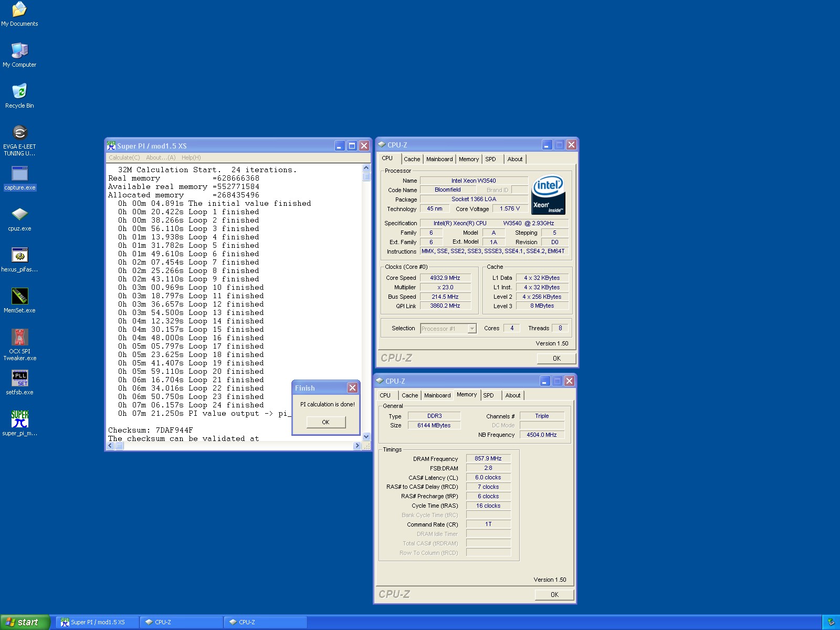Click the Super PI title bar icon
840x630 pixels.
click(111, 145)
